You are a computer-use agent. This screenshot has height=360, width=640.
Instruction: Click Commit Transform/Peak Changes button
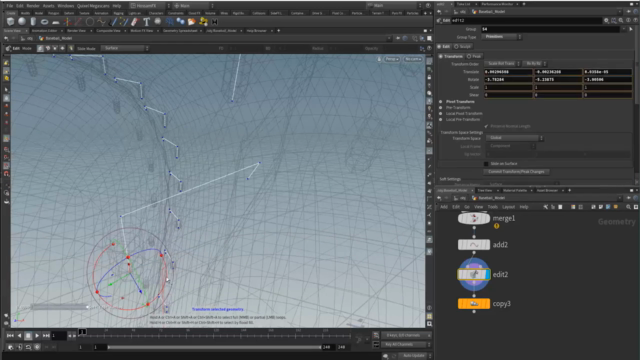pyautogui.click(x=516, y=172)
